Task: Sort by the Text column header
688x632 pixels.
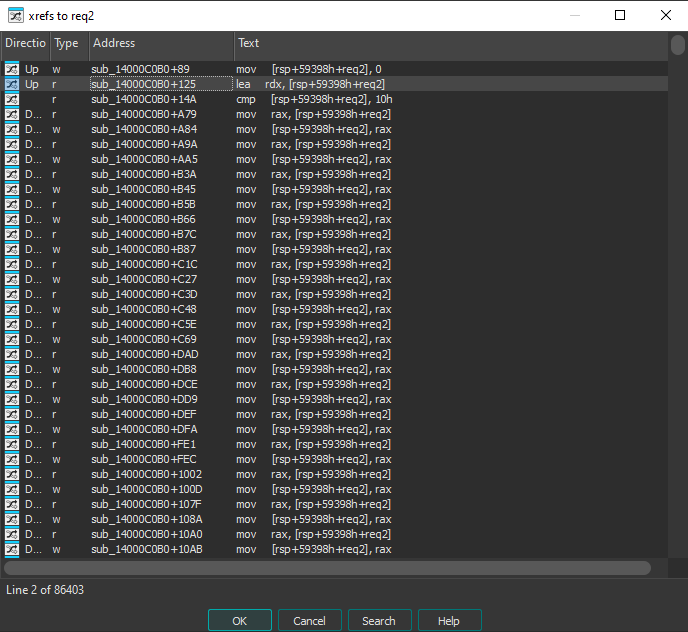Action: 451,43
